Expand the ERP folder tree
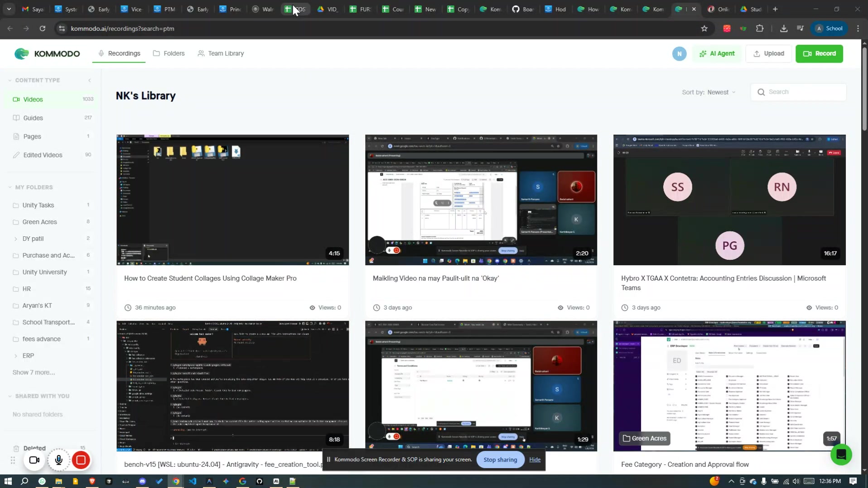Screen dimensions: 868x488 [16, 356]
